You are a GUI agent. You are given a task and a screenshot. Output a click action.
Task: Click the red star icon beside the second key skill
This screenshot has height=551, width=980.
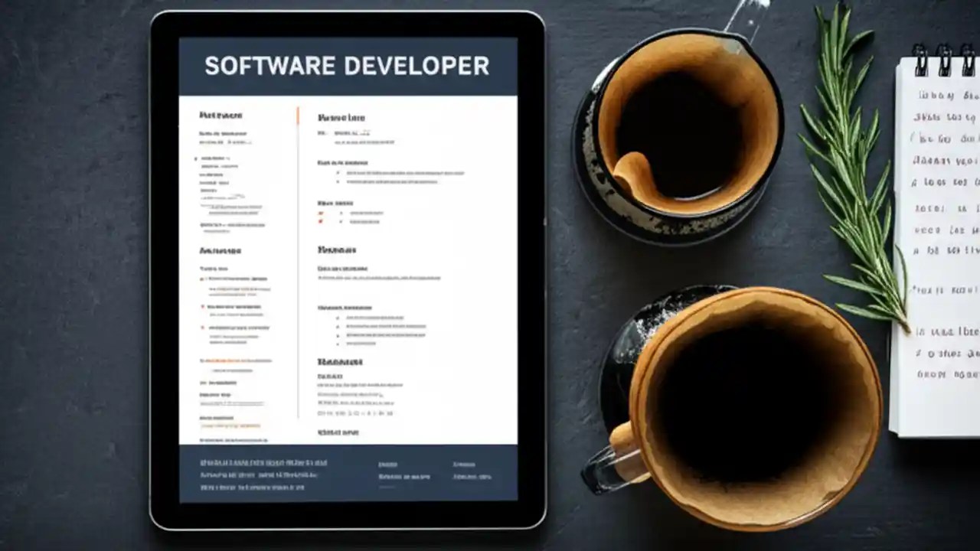click(x=320, y=222)
